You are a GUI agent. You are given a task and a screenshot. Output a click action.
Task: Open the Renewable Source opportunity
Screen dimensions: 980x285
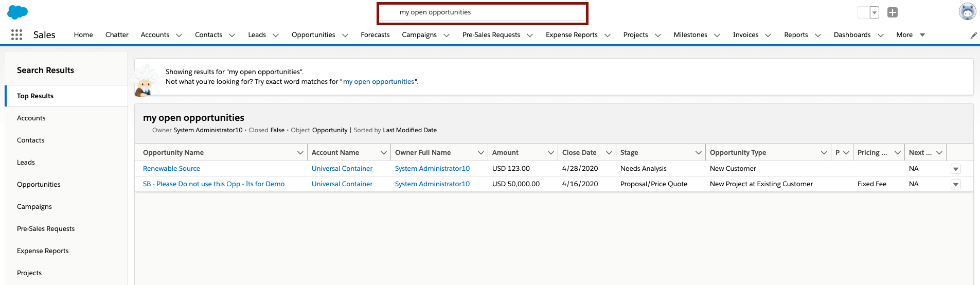coord(171,169)
